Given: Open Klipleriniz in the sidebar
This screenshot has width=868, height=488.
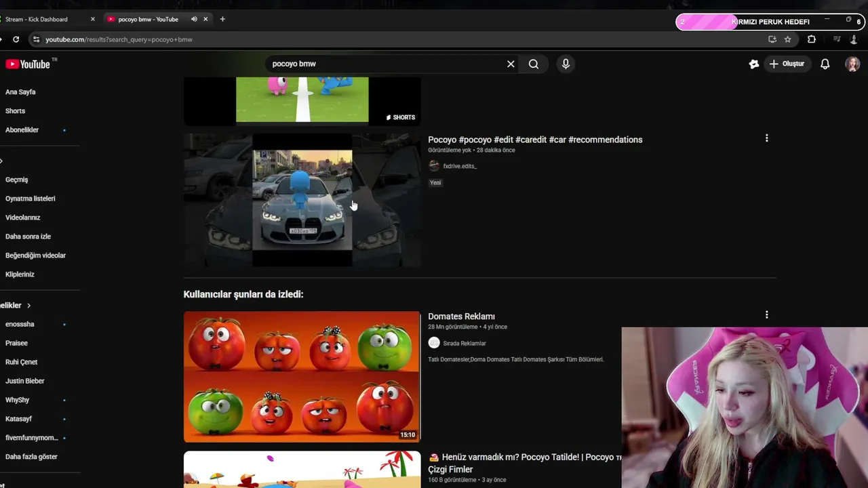Looking at the screenshot, I should click(x=20, y=274).
